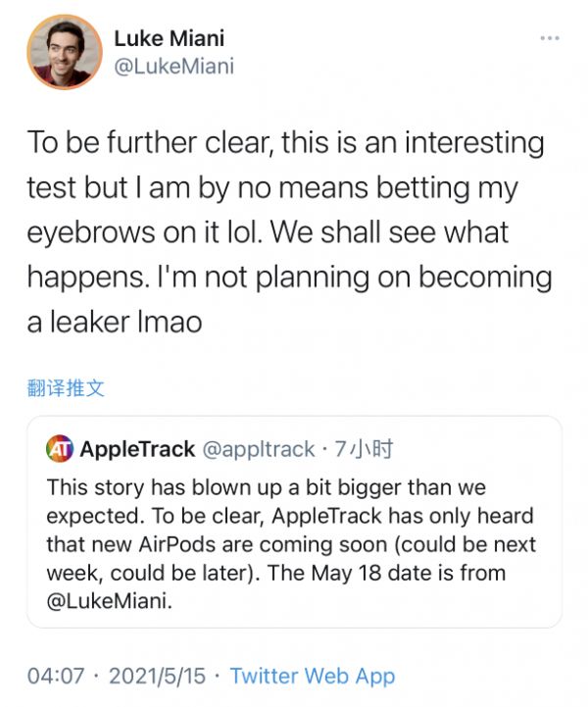Click 翻译推文 to translate the tweet
588x707 pixels.
[x=65, y=387]
